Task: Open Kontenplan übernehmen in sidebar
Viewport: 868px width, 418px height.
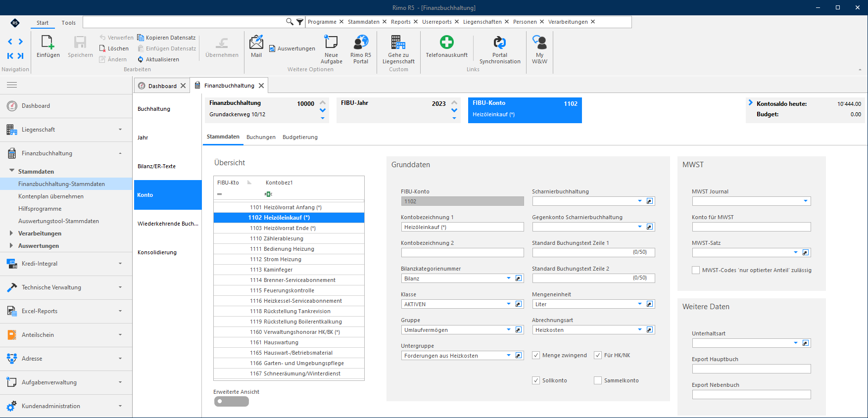Action: 51,196
